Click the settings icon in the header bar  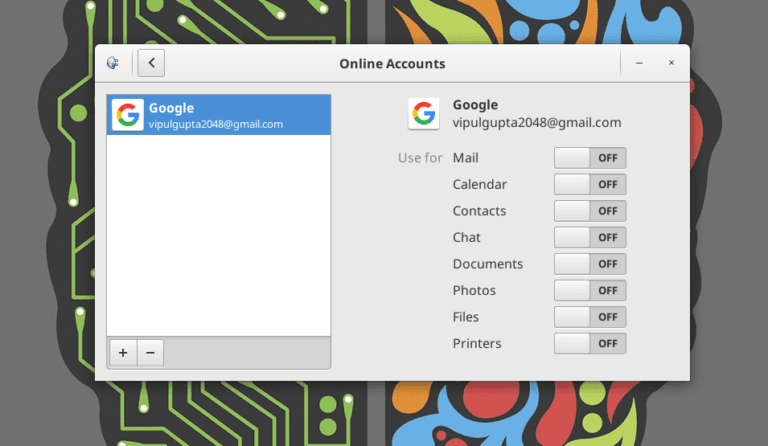pyautogui.click(x=113, y=63)
